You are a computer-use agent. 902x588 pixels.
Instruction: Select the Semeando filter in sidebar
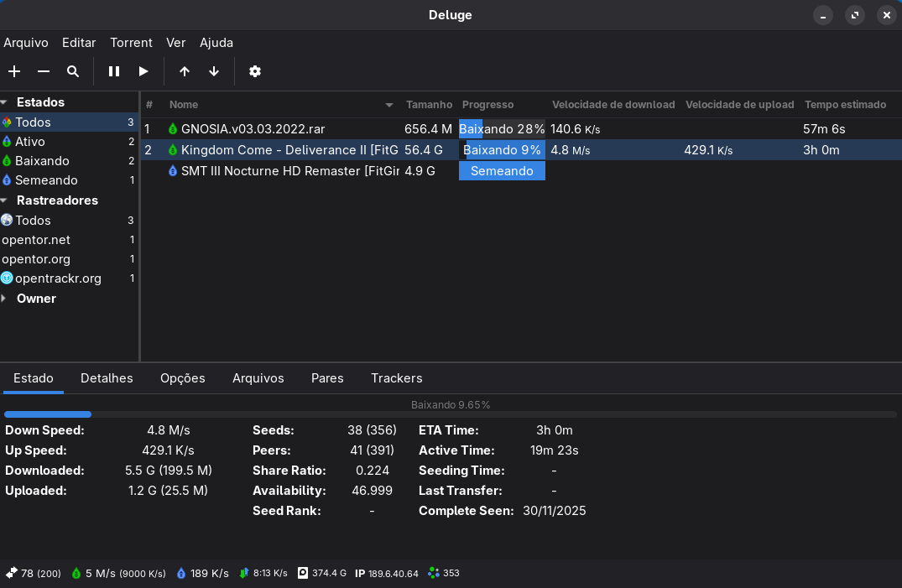pos(46,180)
